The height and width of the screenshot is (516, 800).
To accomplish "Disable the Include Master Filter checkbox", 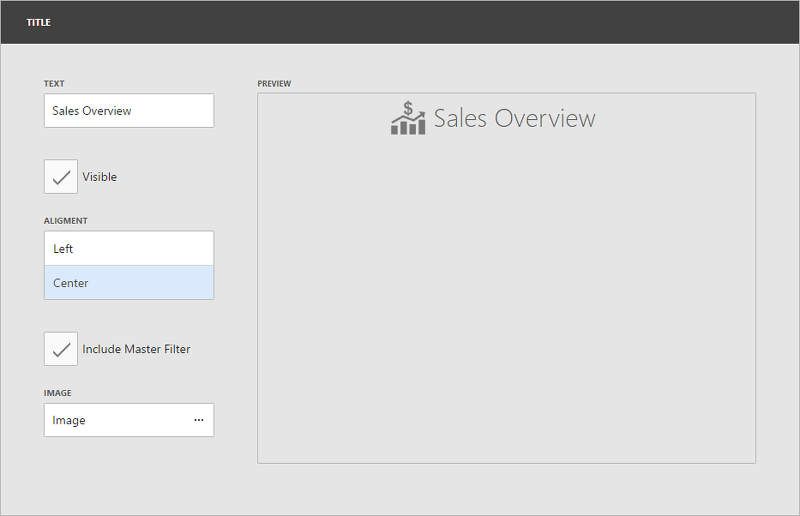I will tap(61, 349).
